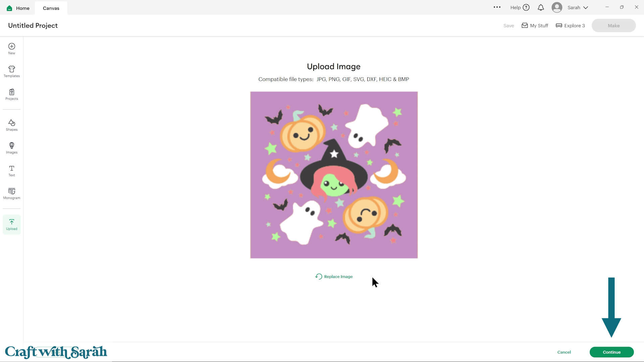Image resolution: width=644 pixels, height=362 pixels.
Task: Open the Images panel
Action: pyautogui.click(x=11, y=147)
